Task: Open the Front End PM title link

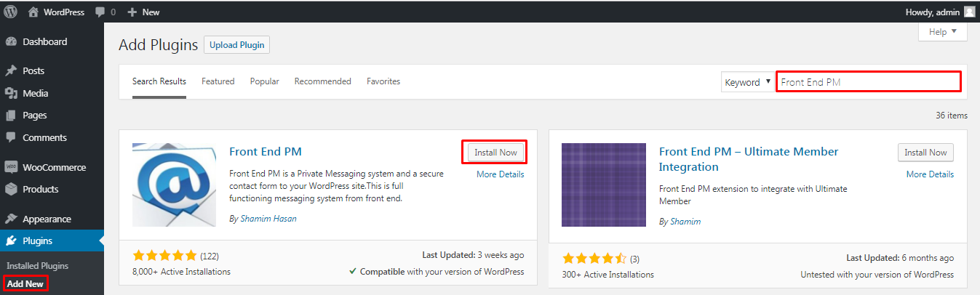Action: click(266, 152)
